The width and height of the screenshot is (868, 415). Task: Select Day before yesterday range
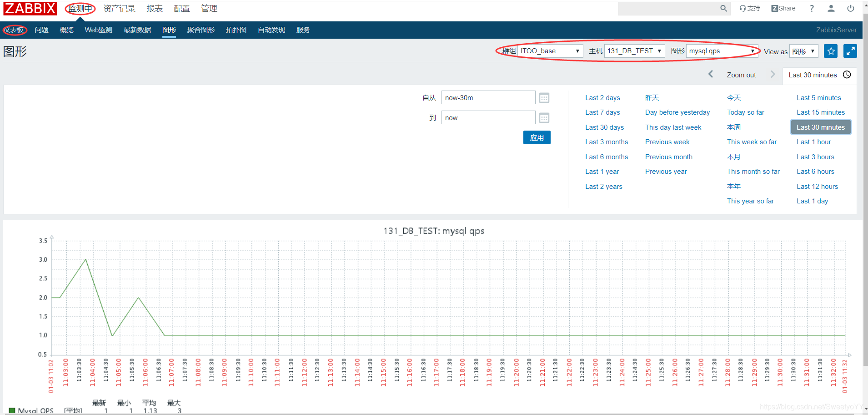tap(677, 112)
